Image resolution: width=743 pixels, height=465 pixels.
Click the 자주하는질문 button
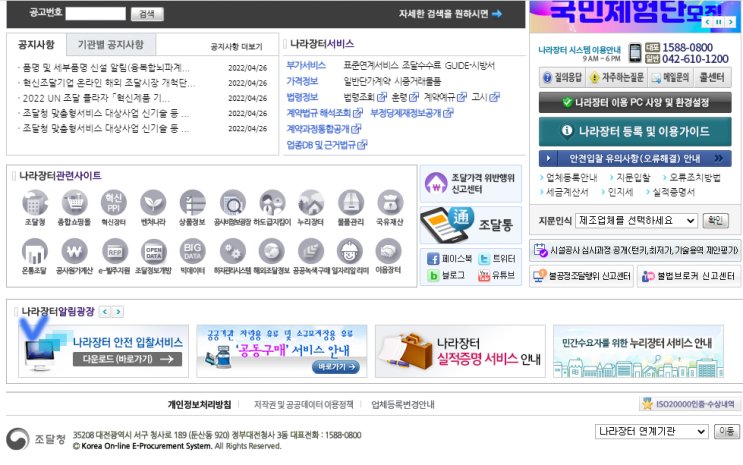[616, 77]
